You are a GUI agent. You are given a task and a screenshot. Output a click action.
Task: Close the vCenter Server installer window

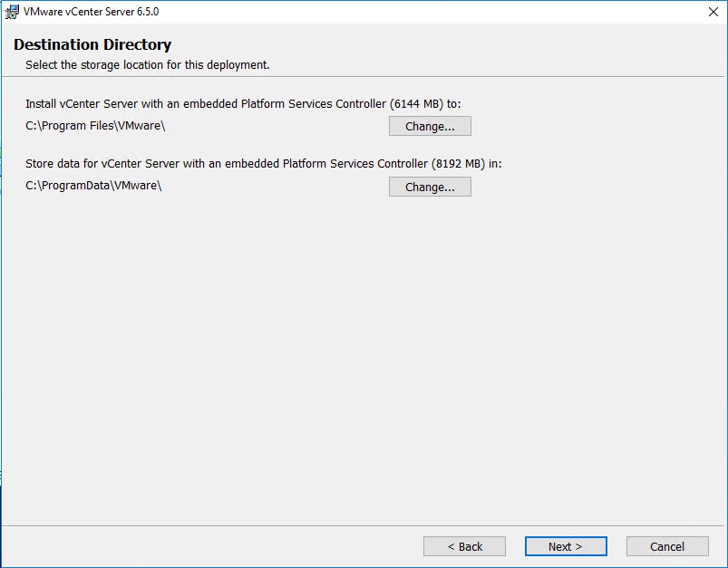click(x=714, y=12)
